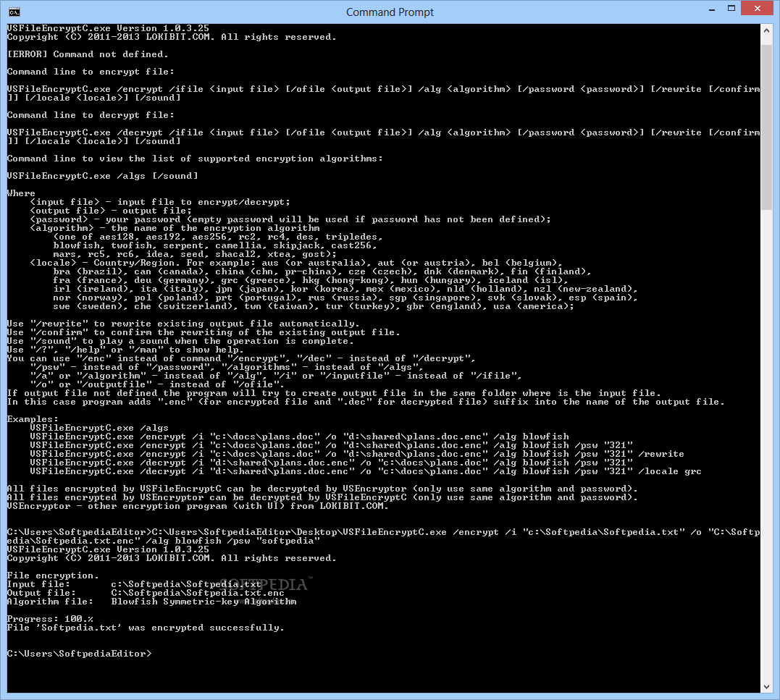The image size is (780, 700).
Task: Click the scrollbar down arrow
Action: (766, 686)
